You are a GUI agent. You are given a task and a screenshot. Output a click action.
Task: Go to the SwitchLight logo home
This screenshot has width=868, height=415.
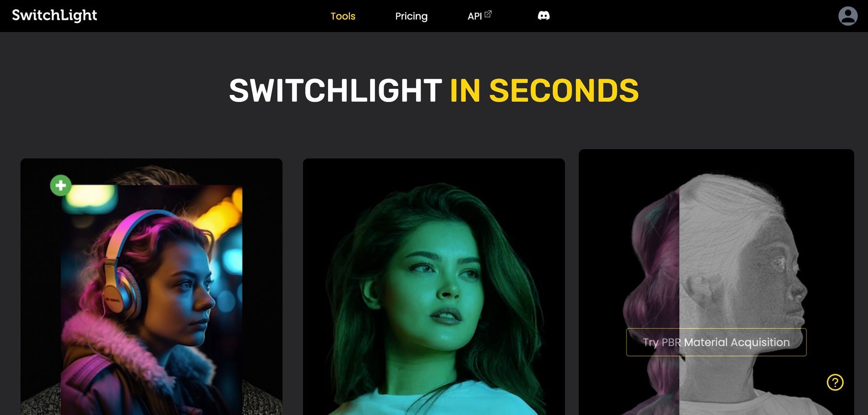point(54,16)
